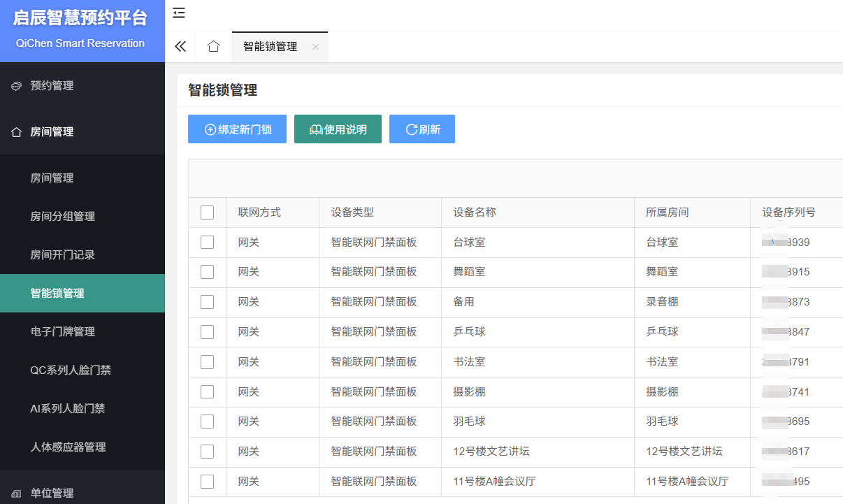Toggle the select-all checkbox in table header

click(x=207, y=213)
